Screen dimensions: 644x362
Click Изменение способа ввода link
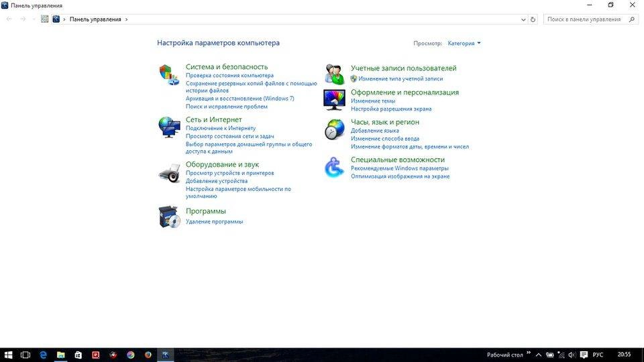click(x=385, y=139)
